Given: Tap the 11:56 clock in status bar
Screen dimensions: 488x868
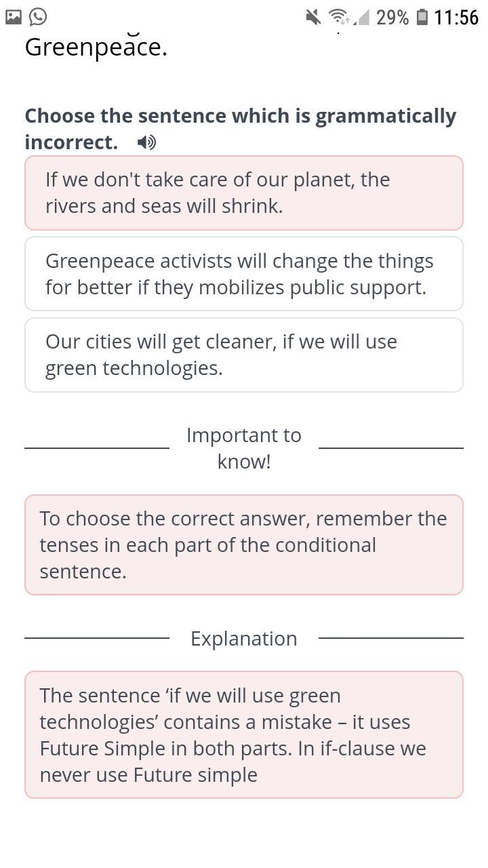Looking at the screenshot, I should [456, 17].
